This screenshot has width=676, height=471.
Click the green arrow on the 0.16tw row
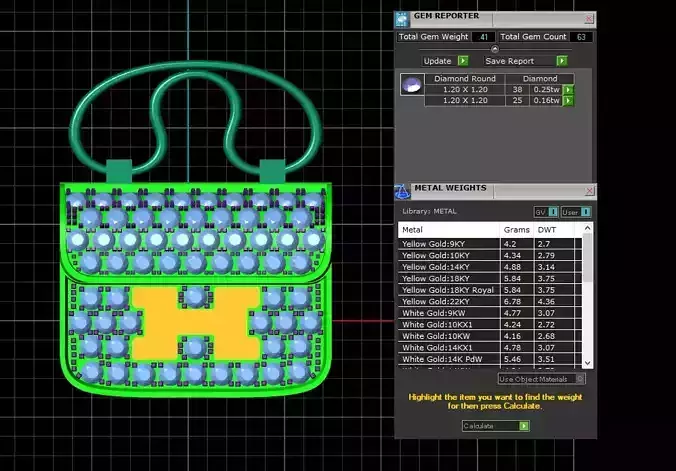tap(568, 100)
